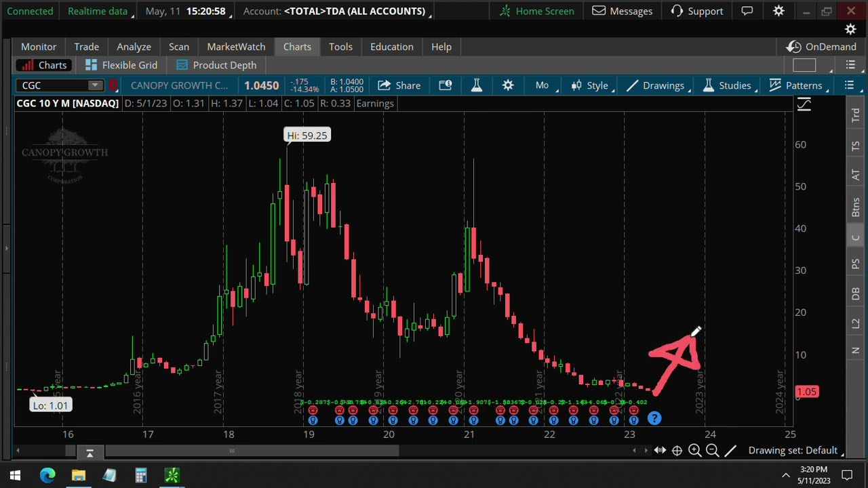
Task: Click the chart flask icon in toolbar
Action: [477, 85]
